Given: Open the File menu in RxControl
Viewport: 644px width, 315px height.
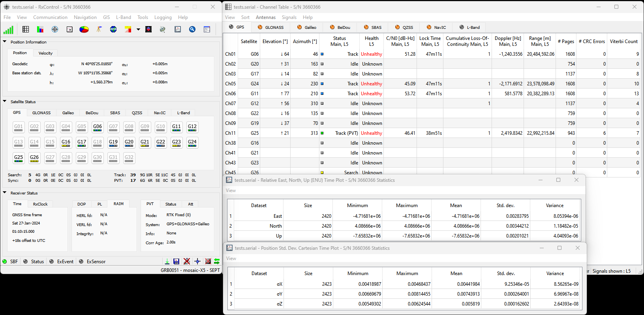Looking at the screenshot, I should (7, 17).
